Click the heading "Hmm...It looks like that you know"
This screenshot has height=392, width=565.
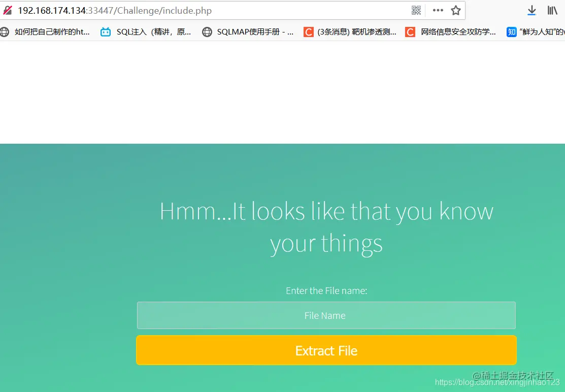click(326, 211)
